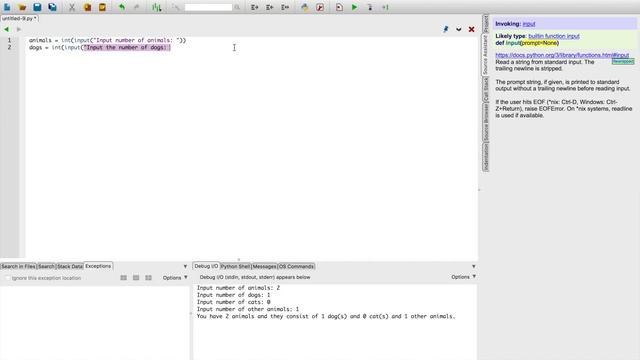640x360 pixels.
Task: Click the third outdent lines toolbar icon
Action: (285, 7)
